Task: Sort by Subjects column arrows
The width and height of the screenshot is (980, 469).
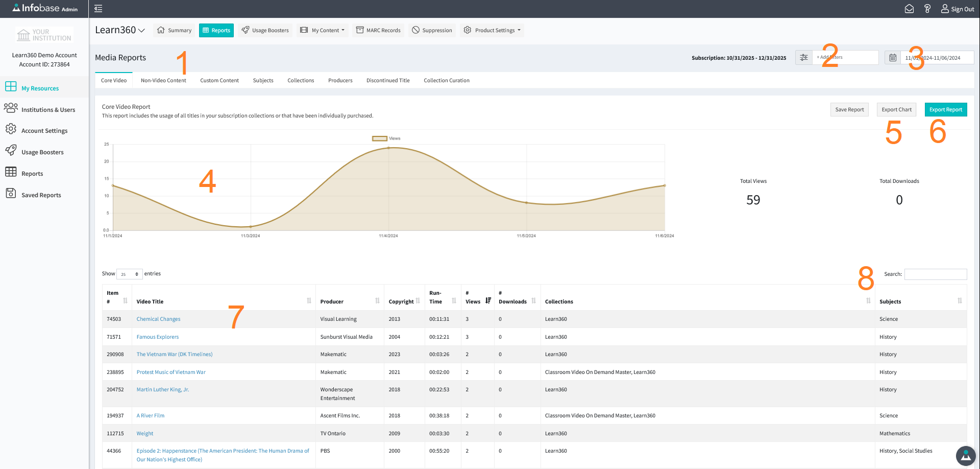Action: tap(960, 301)
